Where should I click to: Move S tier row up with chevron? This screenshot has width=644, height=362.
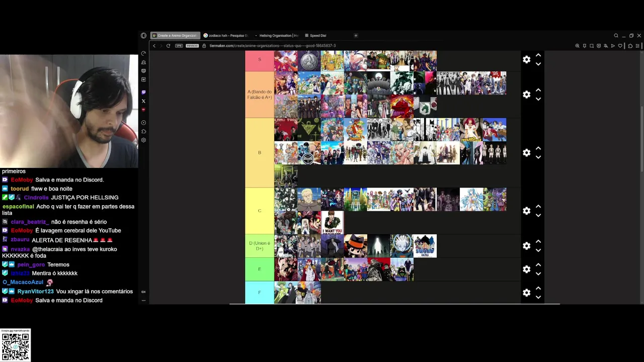point(538,55)
